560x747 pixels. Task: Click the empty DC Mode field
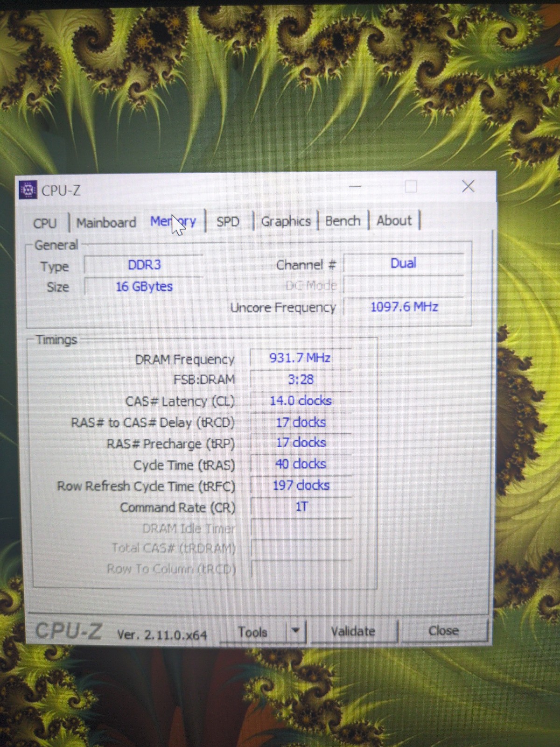pyautogui.click(x=404, y=285)
